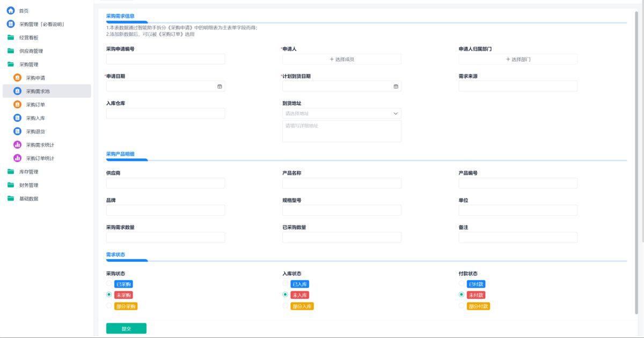644x338 pixels.
Task: Select 已采购 radio under 采购状态
Action: [109, 283]
